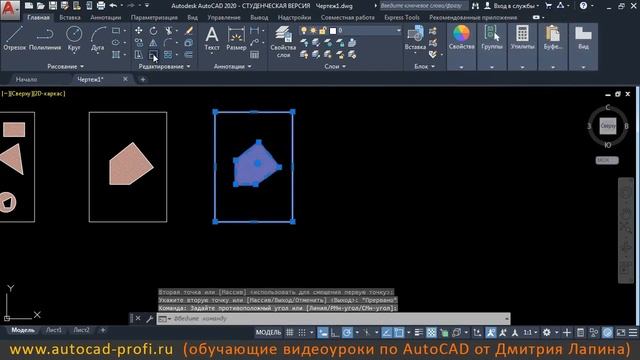Click the Erase tool icon
640x360 pixels.
(x=189, y=31)
